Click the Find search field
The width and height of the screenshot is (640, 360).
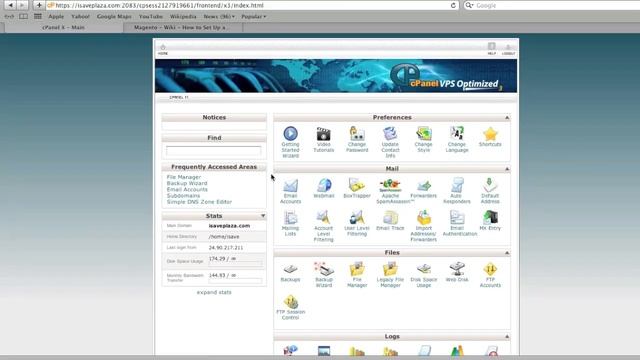(213, 151)
